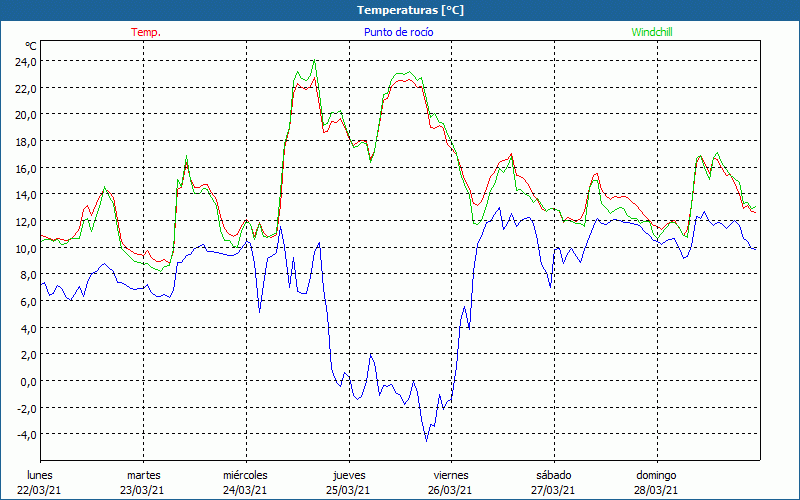Click the 'sábado' day label
Screen dimensions: 800x500
click(x=554, y=475)
